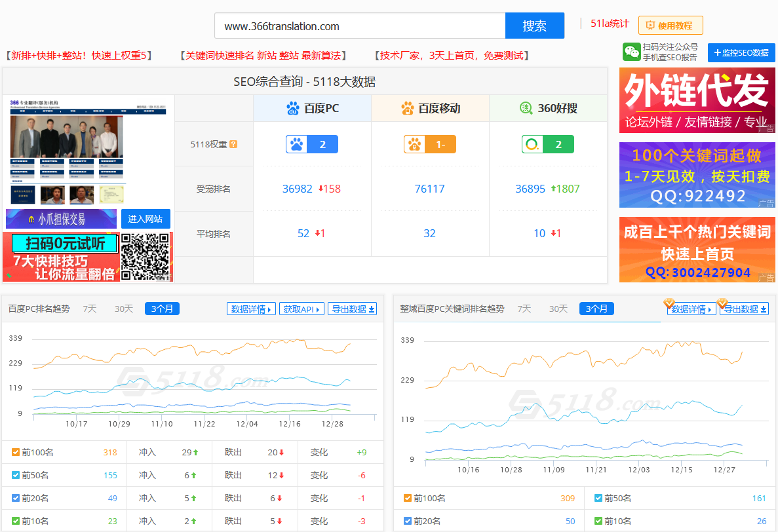Click the 前10名 count 23
778x532 pixels.
[x=113, y=521]
